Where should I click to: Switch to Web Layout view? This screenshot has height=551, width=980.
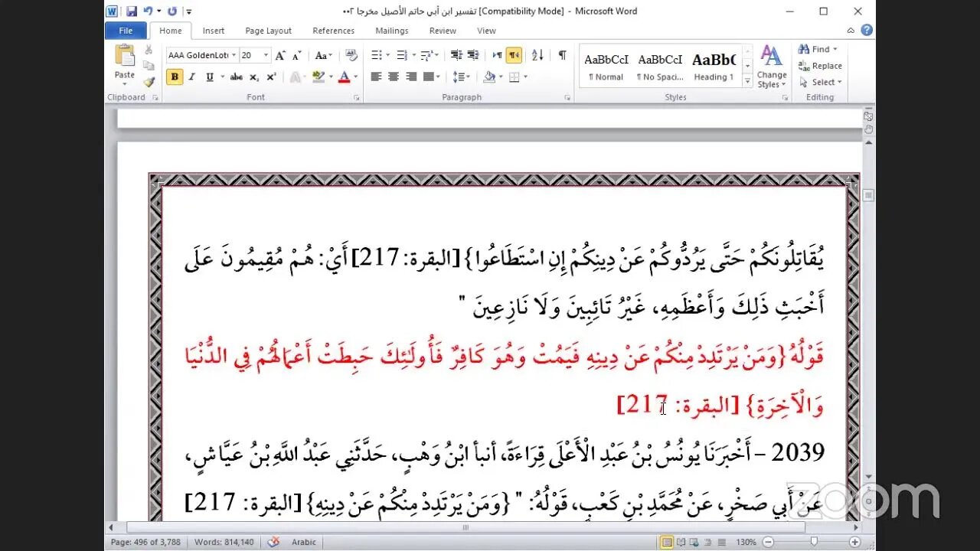point(694,542)
